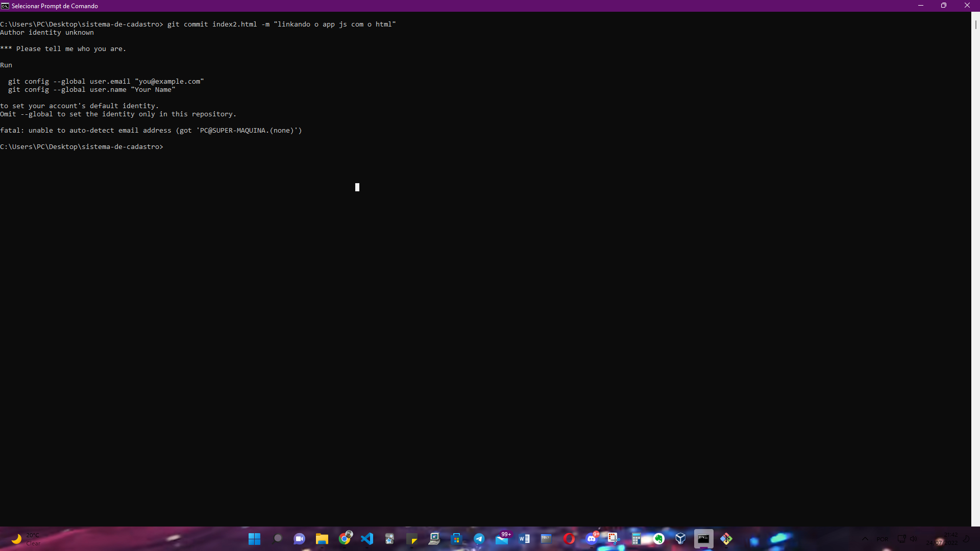Open the Teams Chat taskbar icon

(300, 539)
